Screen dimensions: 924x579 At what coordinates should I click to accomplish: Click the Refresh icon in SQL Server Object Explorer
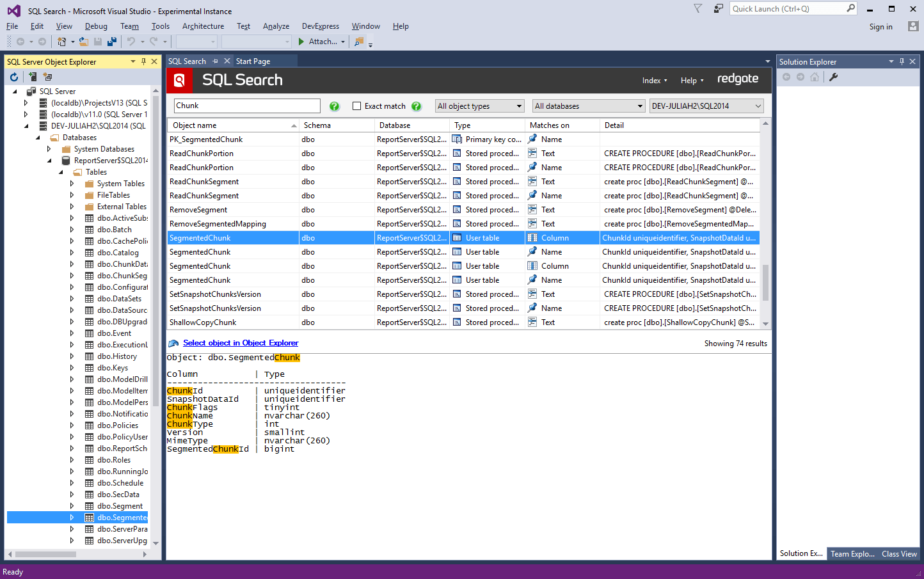coord(13,76)
